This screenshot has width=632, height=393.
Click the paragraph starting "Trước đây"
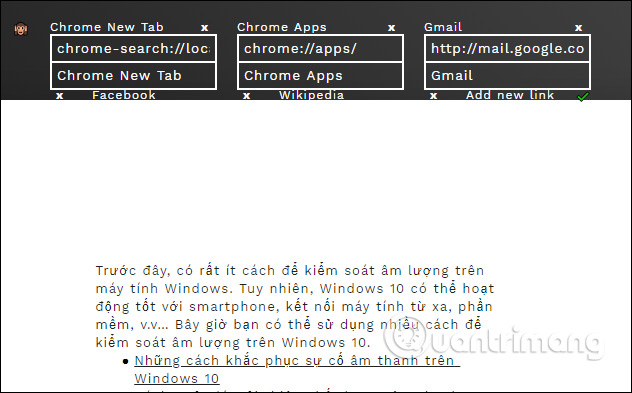pos(295,306)
